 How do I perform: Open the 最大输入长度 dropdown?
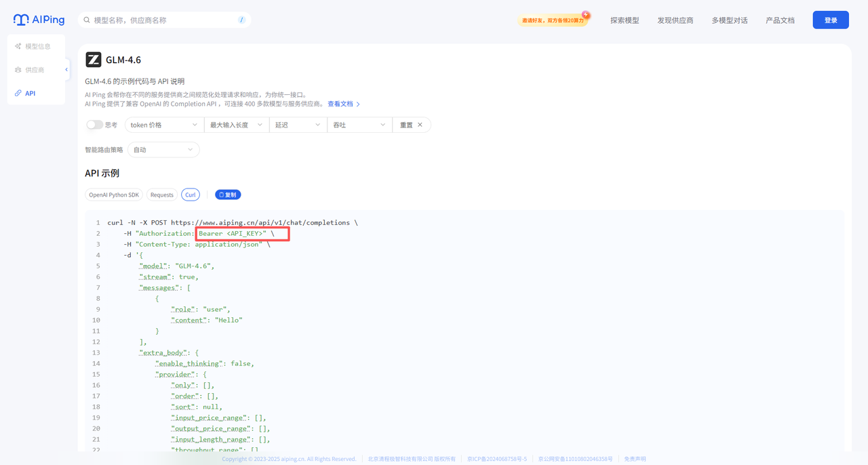237,125
